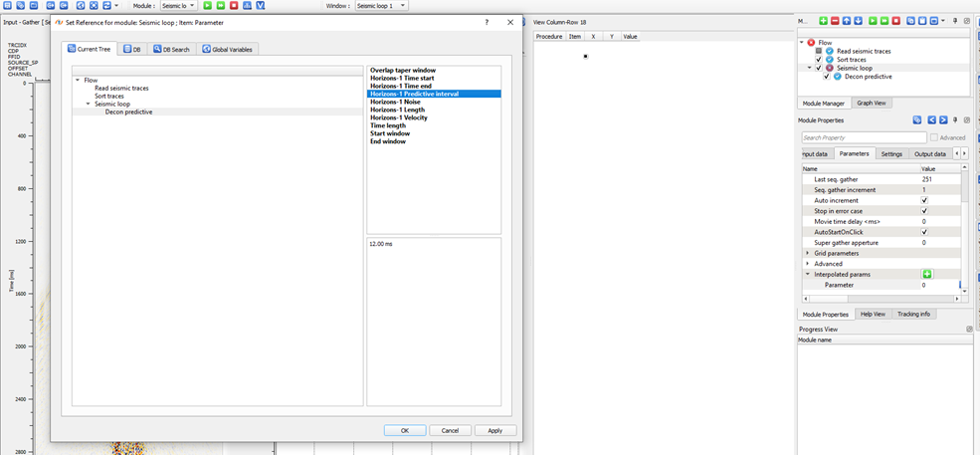Click the refresh arrows icon in the top toolbar

tap(106, 5)
